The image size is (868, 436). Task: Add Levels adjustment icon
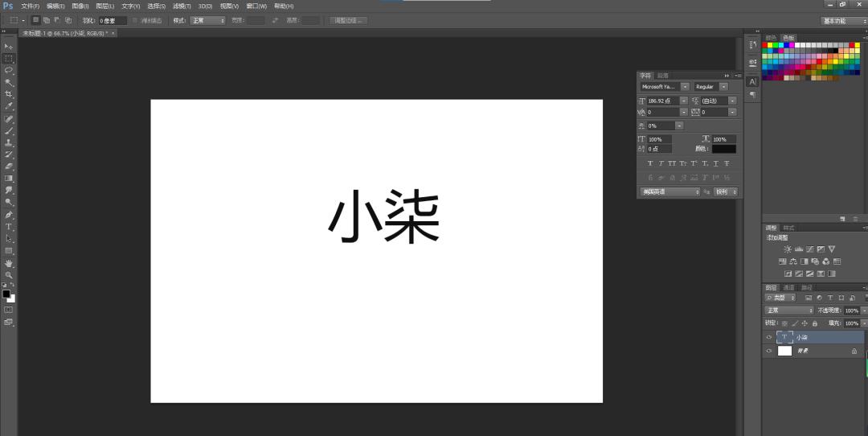pos(799,249)
